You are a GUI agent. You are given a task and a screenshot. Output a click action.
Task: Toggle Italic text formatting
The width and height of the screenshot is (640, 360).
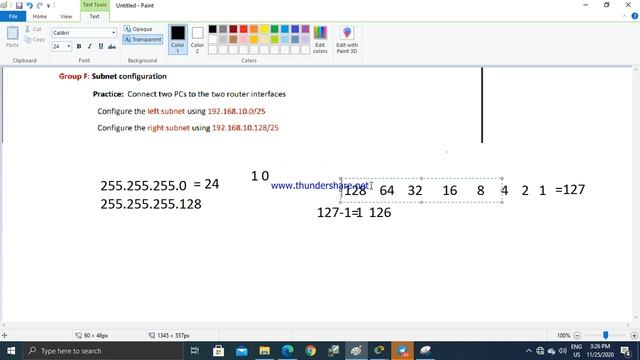(x=90, y=47)
